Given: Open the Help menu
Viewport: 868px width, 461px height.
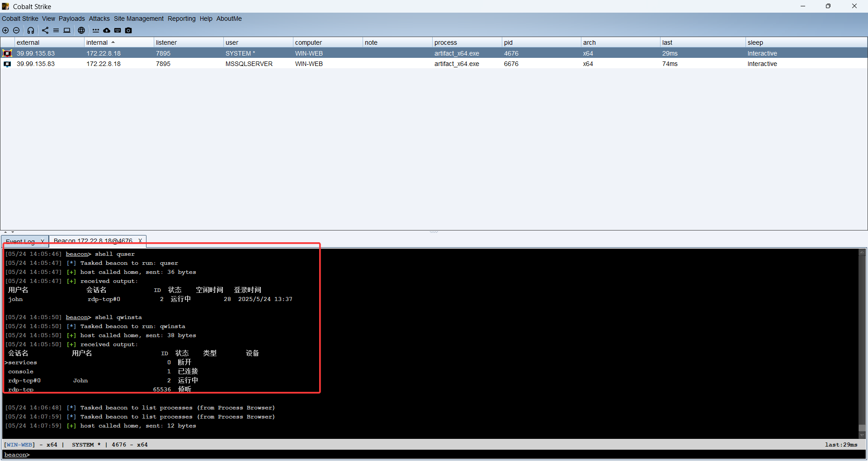Looking at the screenshot, I should point(206,19).
